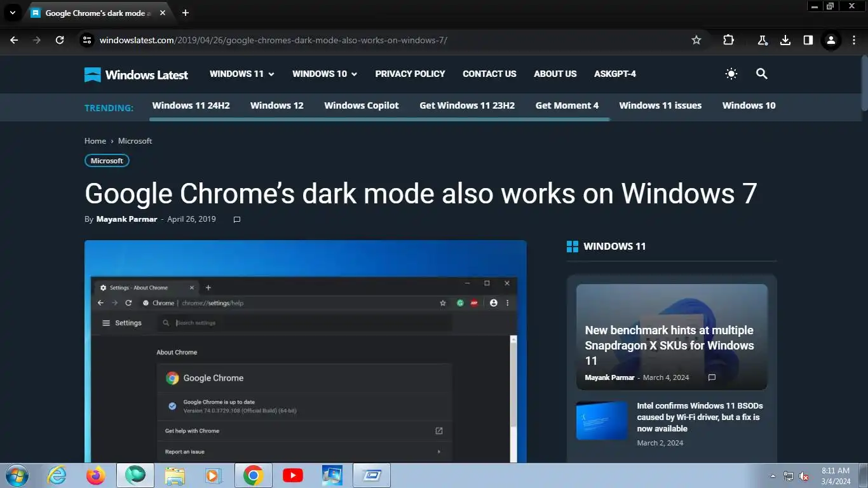This screenshot has height=488, width=868.
Task: Click the Windows Latest logo
Action: 136,74
